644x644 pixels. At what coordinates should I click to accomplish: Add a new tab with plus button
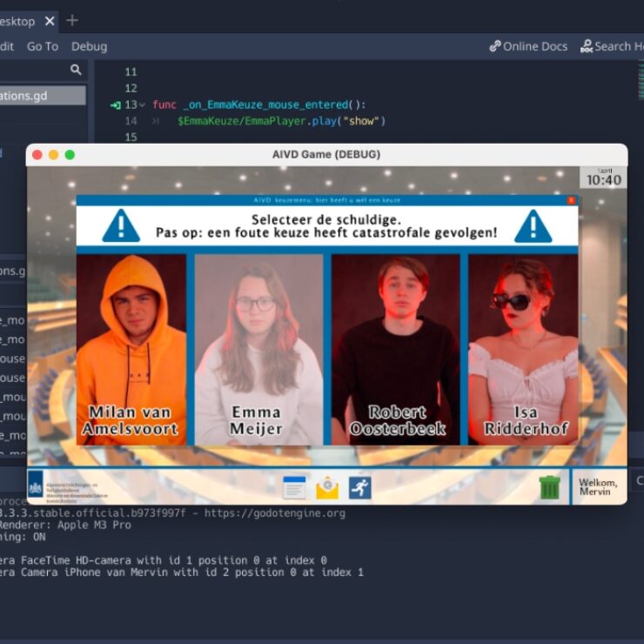point(72,20)
